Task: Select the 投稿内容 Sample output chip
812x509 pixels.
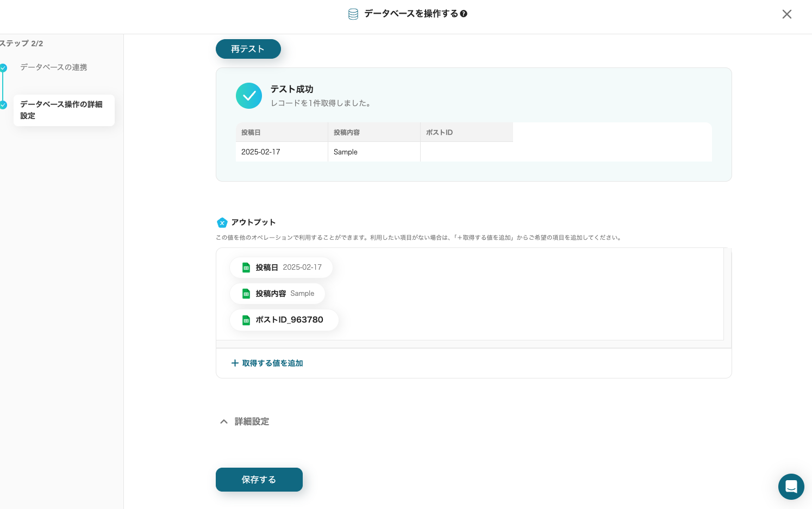Action: pyautogui.click(x=277, y=294)
